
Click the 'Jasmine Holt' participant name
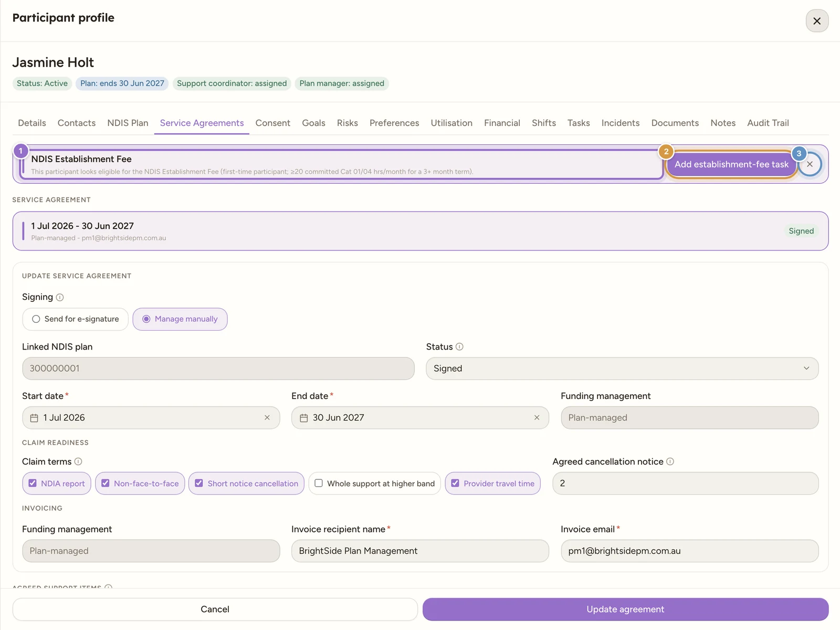pyautogui.click(x=53, y=62)
